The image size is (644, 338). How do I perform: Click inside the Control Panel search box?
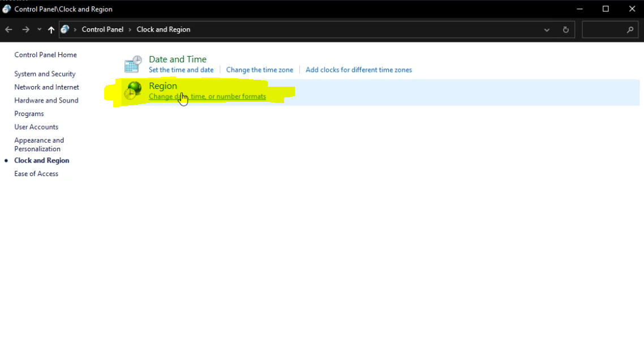tap(604, 29)
